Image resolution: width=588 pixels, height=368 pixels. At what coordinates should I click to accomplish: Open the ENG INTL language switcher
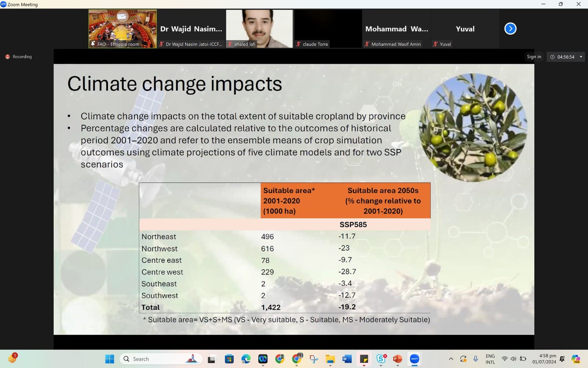[x=490, y=359]
